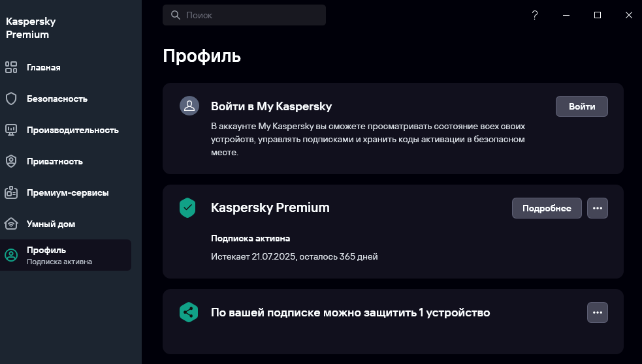This screenshot has width=642, height=364.
Task: Select the Приватность sidebar item
Action: click(65, 161)
